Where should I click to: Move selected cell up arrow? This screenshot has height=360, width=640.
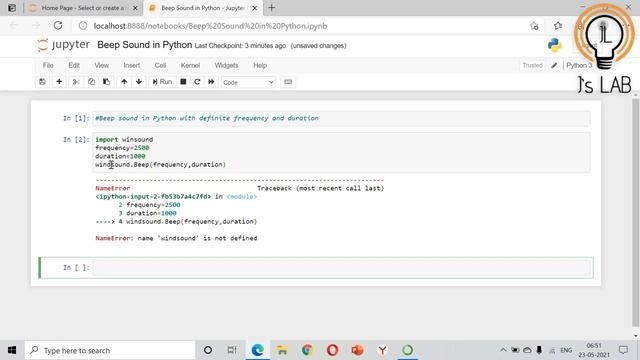[124, 82]
